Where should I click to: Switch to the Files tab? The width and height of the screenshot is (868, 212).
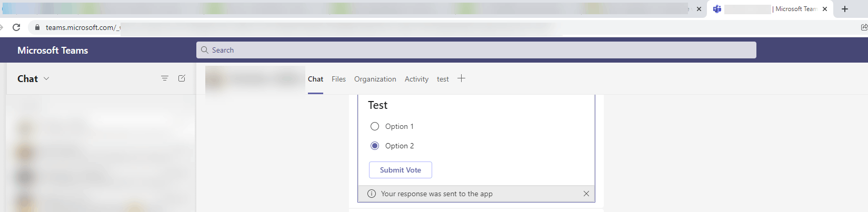pyautogui.click(x=338, y=79)
